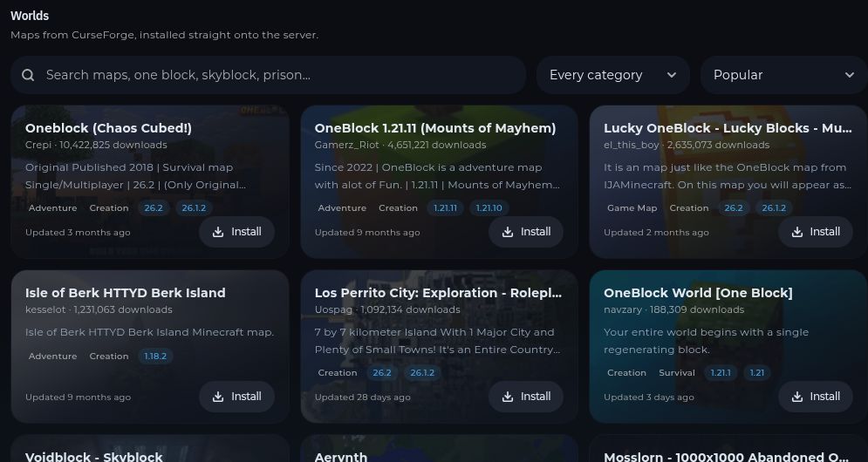Click the Updated 3 days ago text
This screenshot has height=462, width=868.
649,397
